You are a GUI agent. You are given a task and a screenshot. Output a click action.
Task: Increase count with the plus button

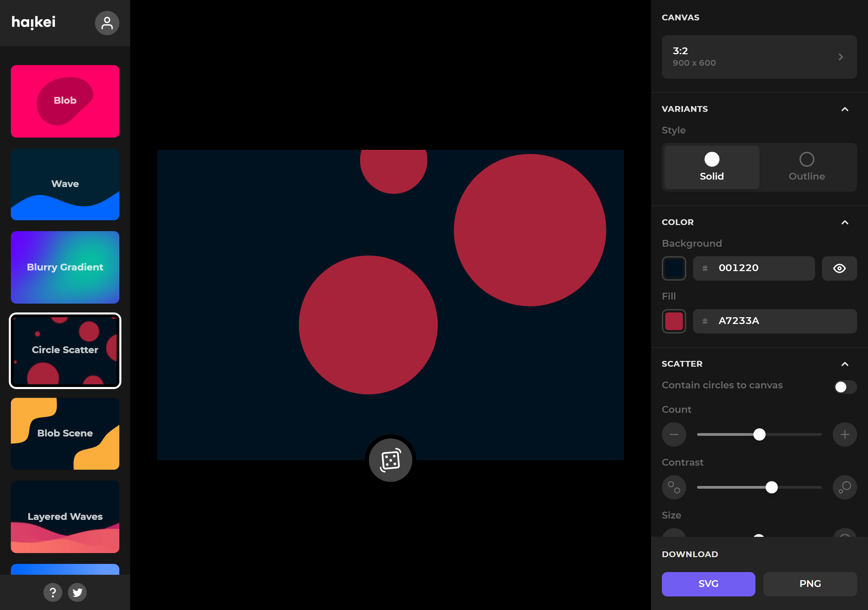[845, 435]
